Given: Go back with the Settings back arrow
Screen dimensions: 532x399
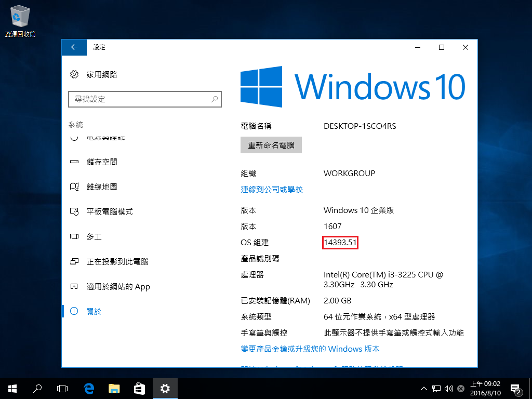Looking at the screenshot, I should click(74, 47).
